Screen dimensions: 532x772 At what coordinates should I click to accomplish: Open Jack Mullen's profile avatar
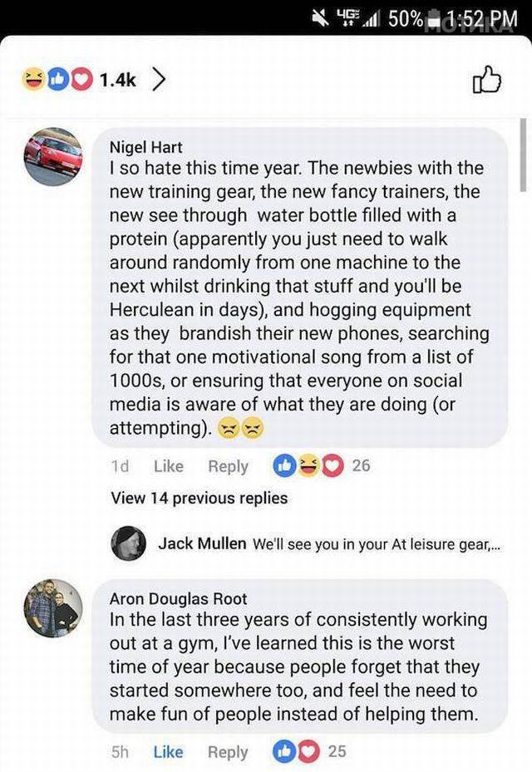pyautogui.click(x=128, y=543)
